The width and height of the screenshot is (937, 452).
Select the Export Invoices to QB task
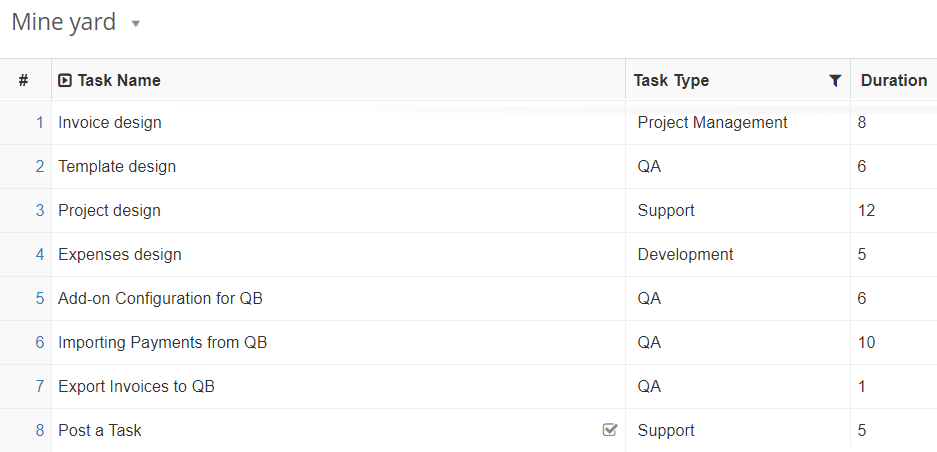click(136, 386)
